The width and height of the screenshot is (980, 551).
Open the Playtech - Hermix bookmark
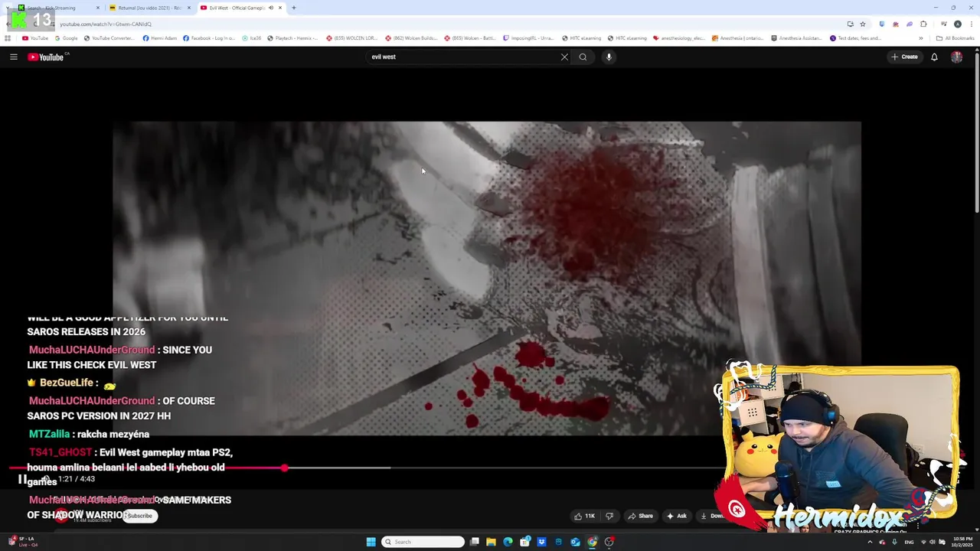(x=292, y=38)
